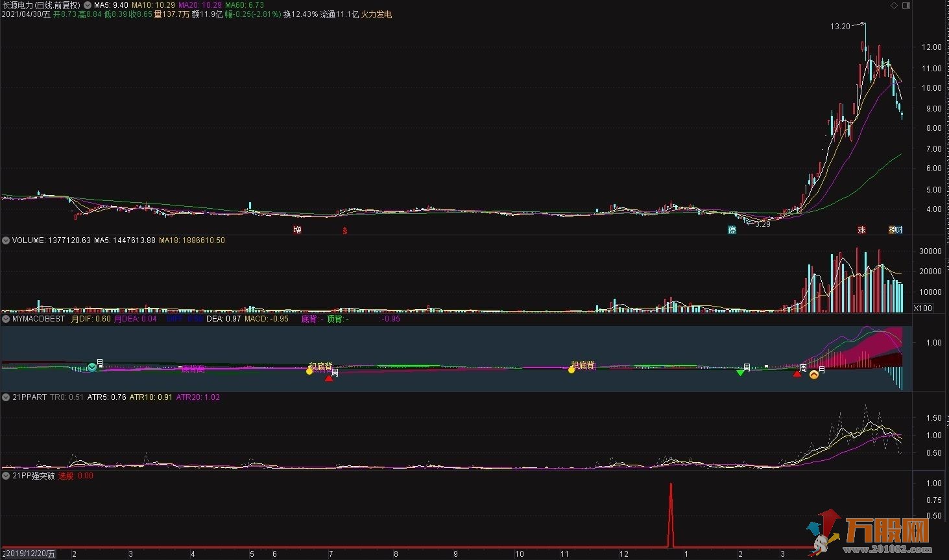This screenshot has width=949, height=560.
Task: Click the diamond icon at top right
Action: click(895, 5)
